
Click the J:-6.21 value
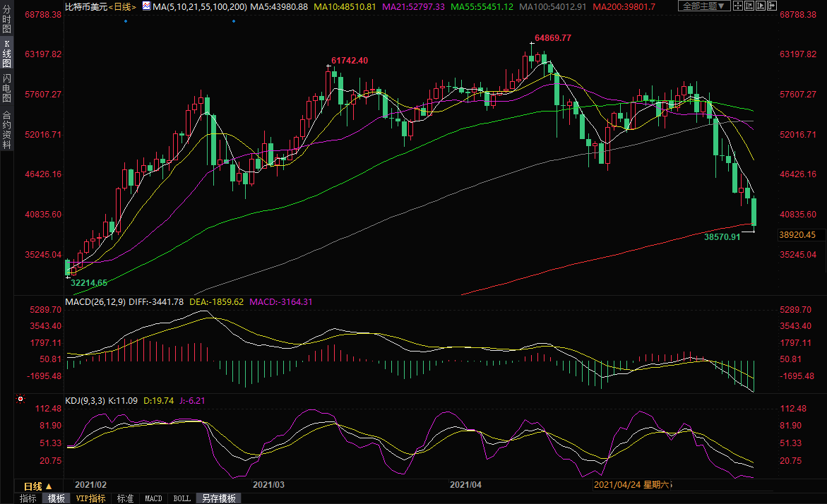tap(193, 401)
